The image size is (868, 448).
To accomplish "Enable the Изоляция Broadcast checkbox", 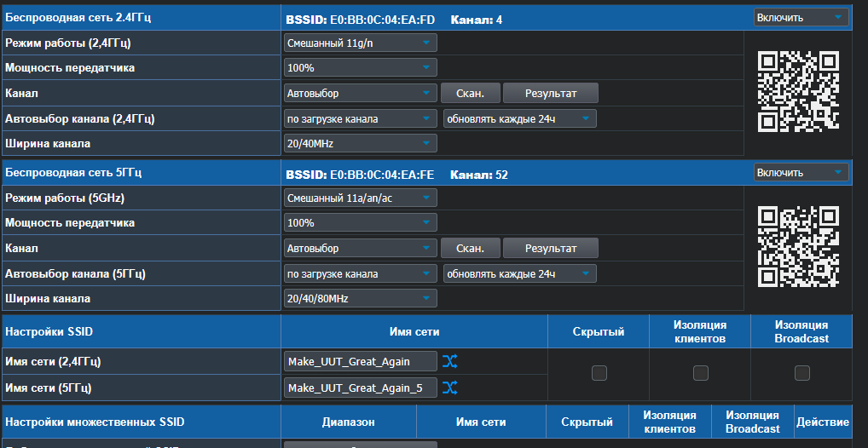I will pyautogui.click(x=801, y=373).
